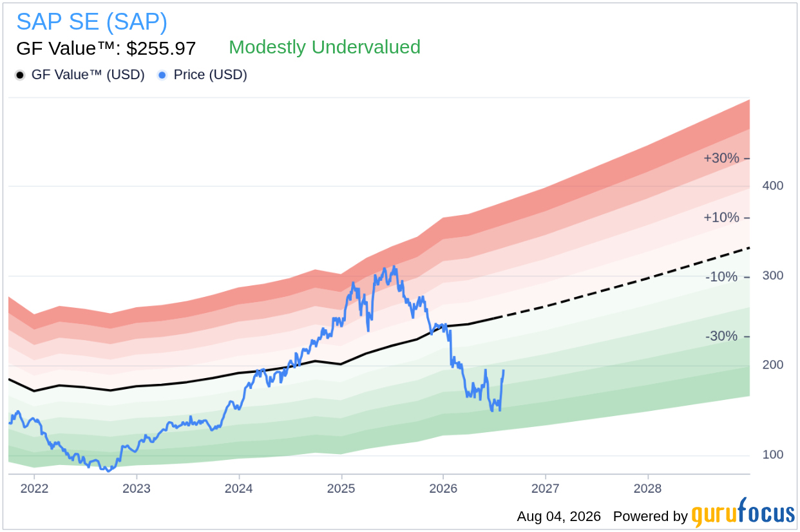
Task: Click the Modestly Undervalued label
Action: point(325,47)
